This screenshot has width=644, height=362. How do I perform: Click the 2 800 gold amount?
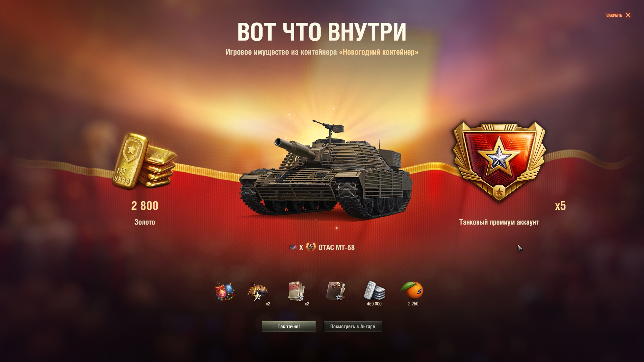pyautogui.click(x=145, y=205)
